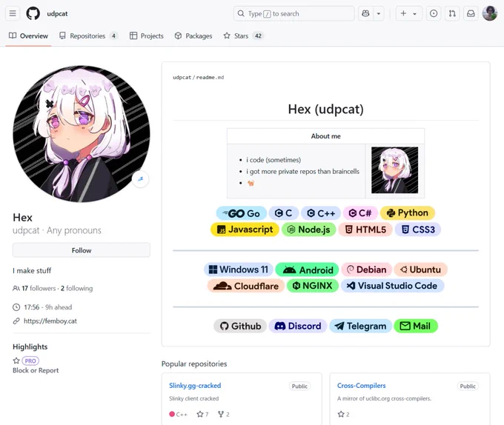The height and width of the screenshot is (425, 504).
Task: Click the cat emoji in About me
Action: pos(251,184)
